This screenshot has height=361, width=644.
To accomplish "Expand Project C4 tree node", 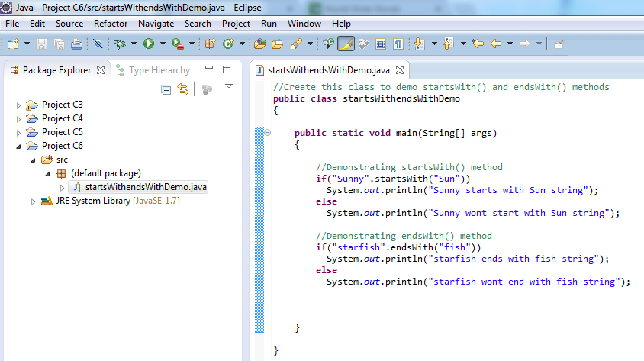I will click(x=18, y=119).
